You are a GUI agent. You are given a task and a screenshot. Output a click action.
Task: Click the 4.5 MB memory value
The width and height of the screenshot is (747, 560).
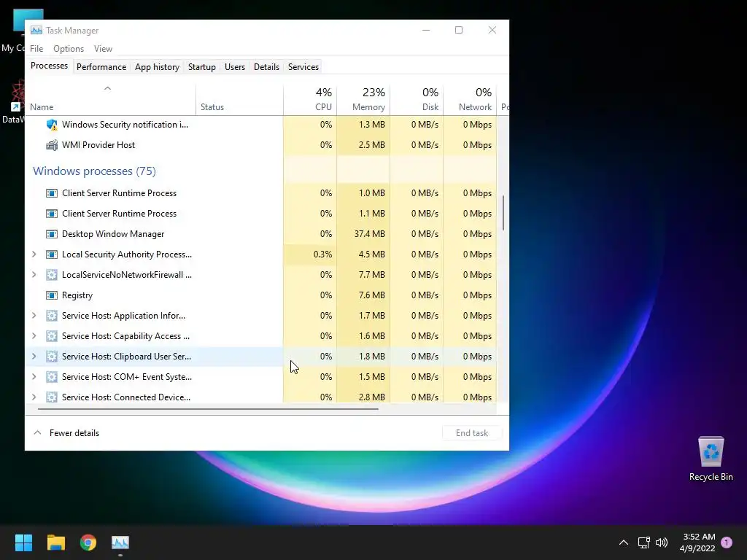click(371, 254)
